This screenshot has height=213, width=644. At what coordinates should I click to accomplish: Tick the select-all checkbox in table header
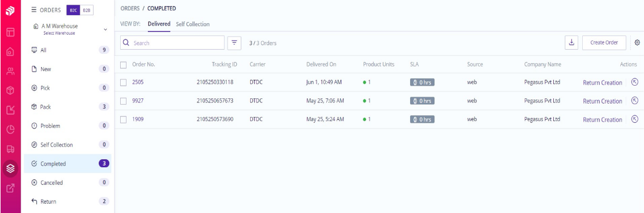point(123,65)
